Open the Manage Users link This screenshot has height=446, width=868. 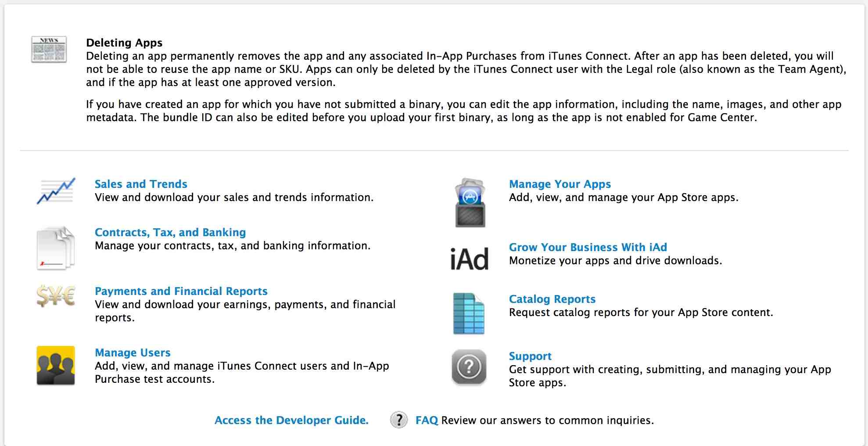pos(133,352)
